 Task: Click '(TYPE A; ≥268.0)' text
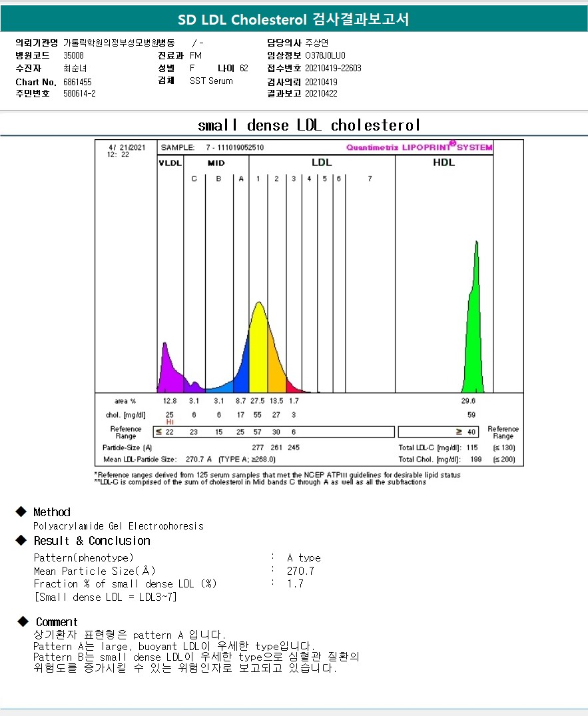click(x=247, y=460)
